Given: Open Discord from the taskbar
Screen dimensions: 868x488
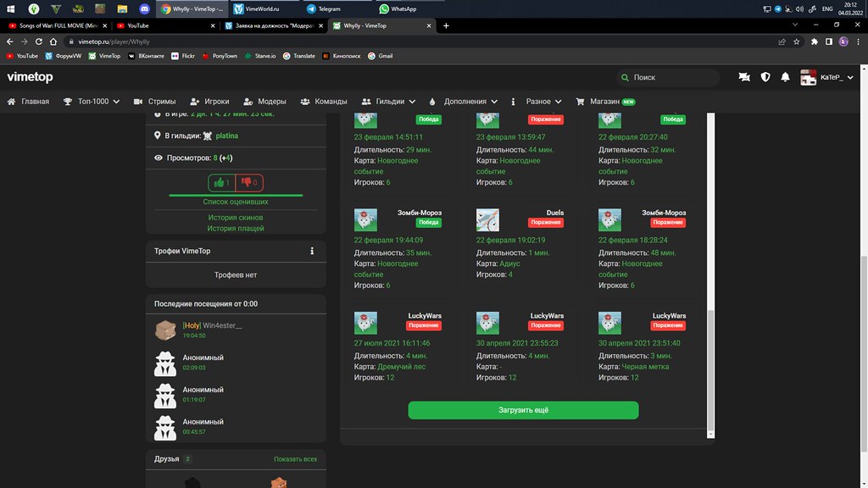Looking at the screenshot, I should point(139,8).
